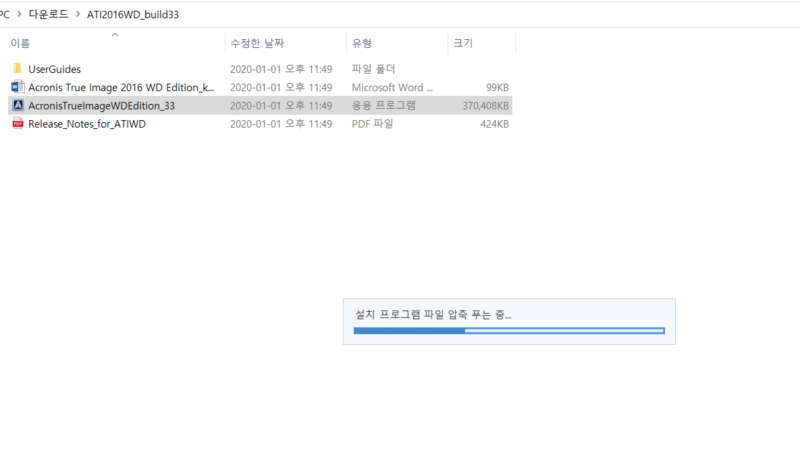Viewport: 800px width, 461px height.
Task: Click ATI2016WD_build33 breadcrumb segment
Action: (x=133, y=14)
